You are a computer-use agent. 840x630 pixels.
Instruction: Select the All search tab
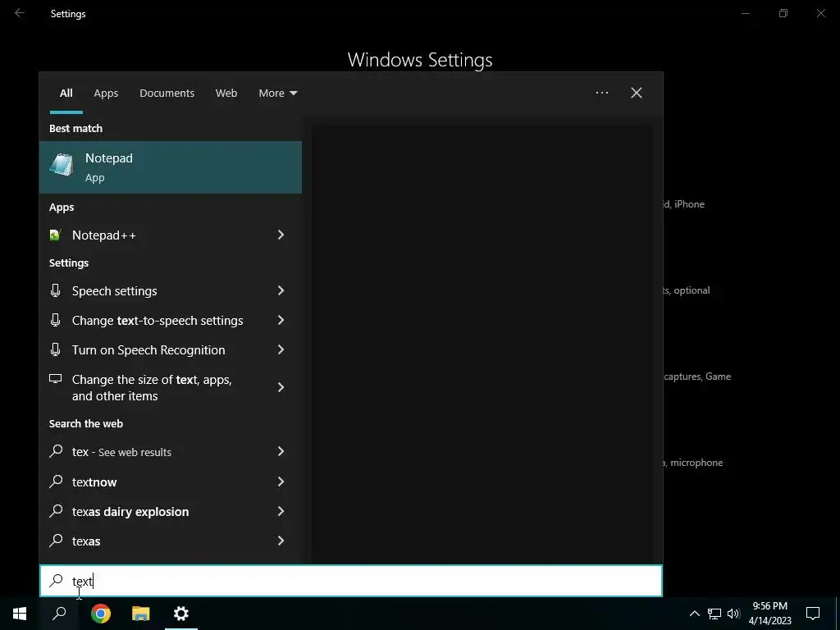pos(66,94)
